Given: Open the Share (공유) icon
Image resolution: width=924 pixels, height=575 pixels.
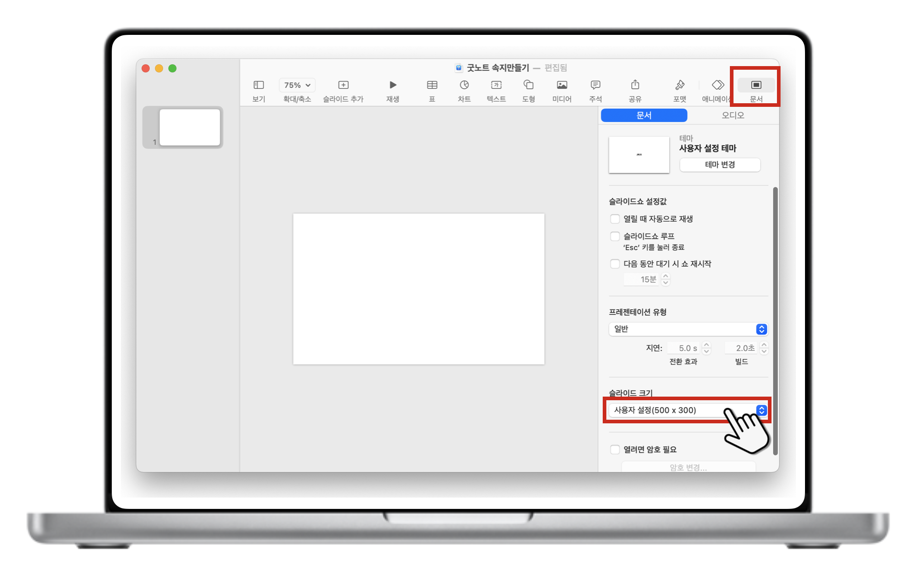Looking at the screenshot, I should [x=635, y=85].
